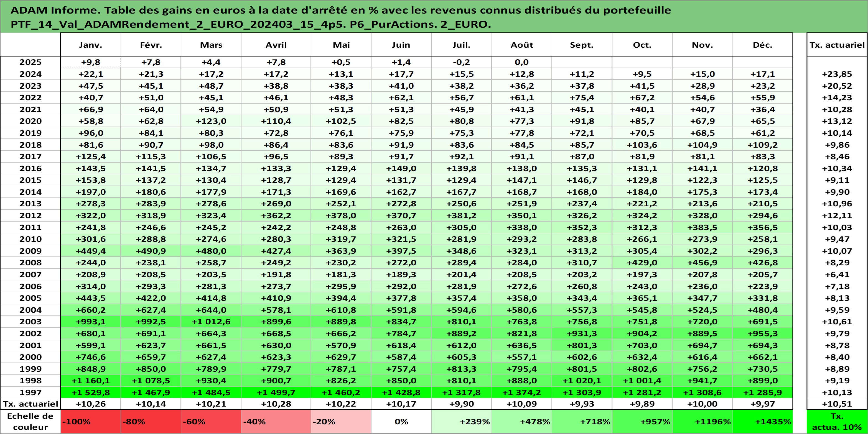Select the 2016 row label
This screenshot has width=868, height=434.
(30, 168)
